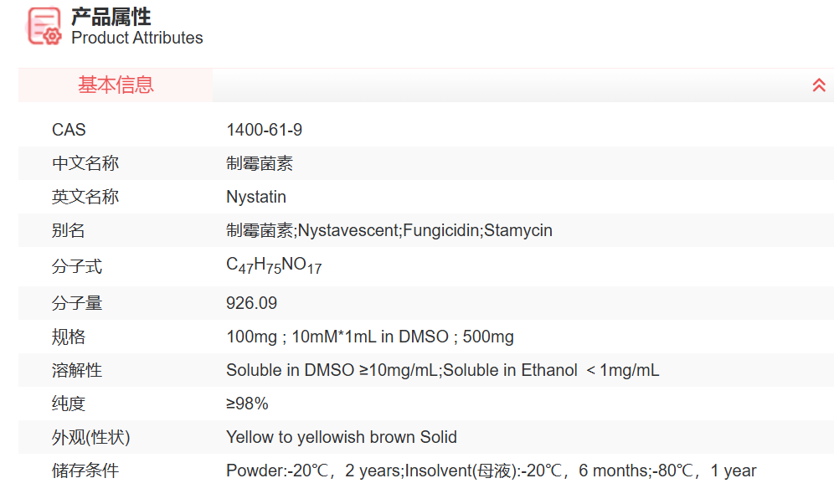Click the Product Attributes subtitle
Screen dimensions: 834x504
coord(137,38)
